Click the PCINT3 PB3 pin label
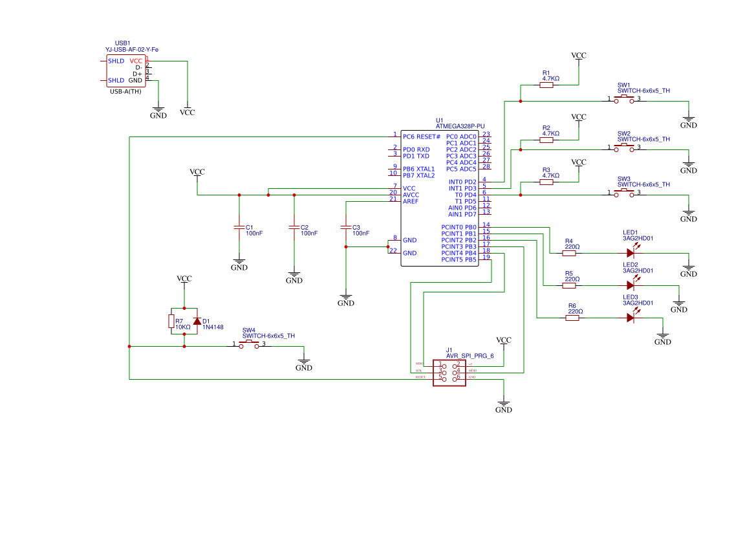Screen dimensions: 756x535 click(x=459, y=247)
